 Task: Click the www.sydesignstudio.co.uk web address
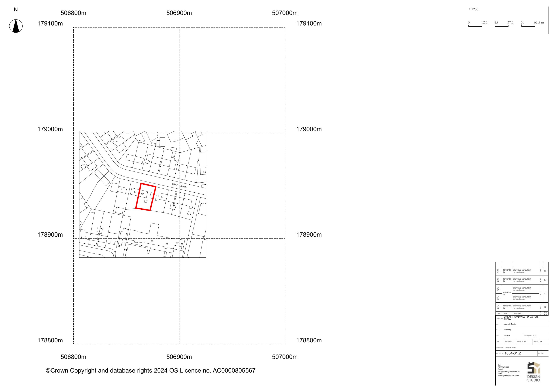tap(508, 376)
